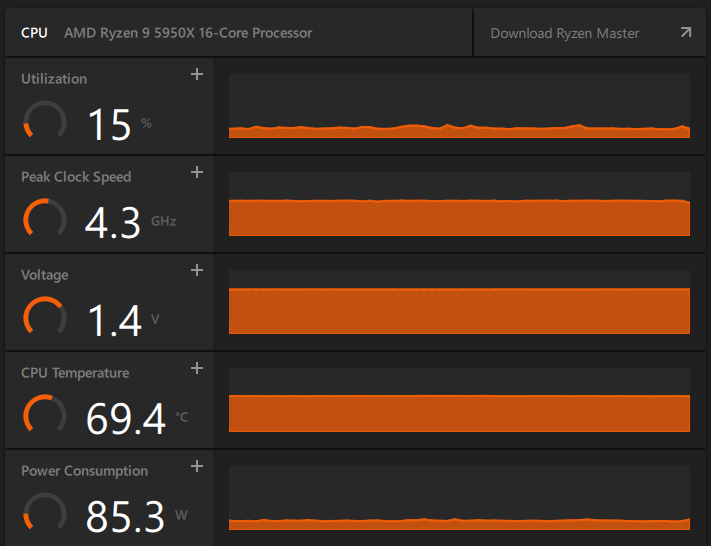Expand Voltage with its plus icon

[197, 270]
